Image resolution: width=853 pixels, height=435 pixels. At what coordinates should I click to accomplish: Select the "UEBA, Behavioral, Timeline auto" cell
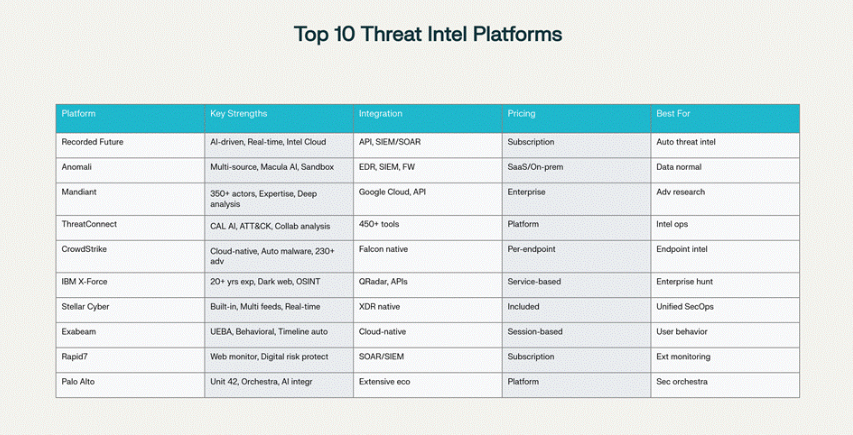pos(269,331)
